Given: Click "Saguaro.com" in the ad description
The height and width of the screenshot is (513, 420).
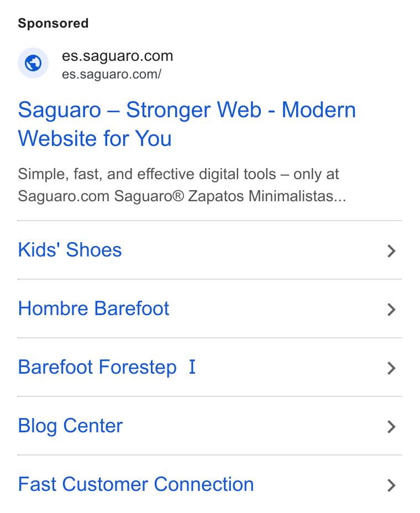Looking at the screenshot, I should pyautogui.click(x=64, y=196).
